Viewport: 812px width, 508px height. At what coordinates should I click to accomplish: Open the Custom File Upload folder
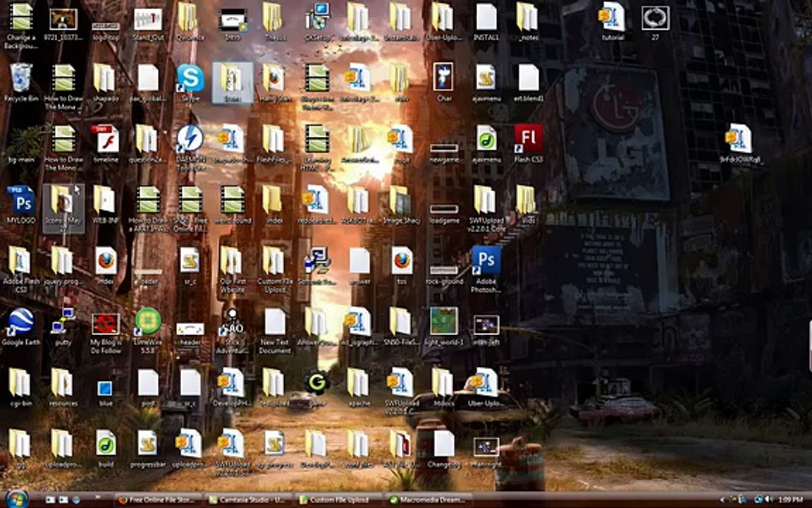tap(274, 270)
